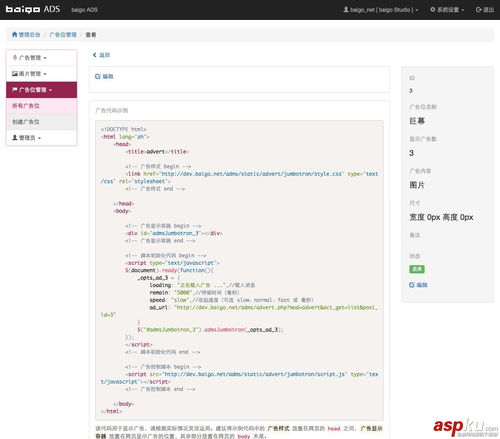Click the '<!DOCTYPE html>' code line
The height and width of the screenshot is (439, 500).
[124, 129]
